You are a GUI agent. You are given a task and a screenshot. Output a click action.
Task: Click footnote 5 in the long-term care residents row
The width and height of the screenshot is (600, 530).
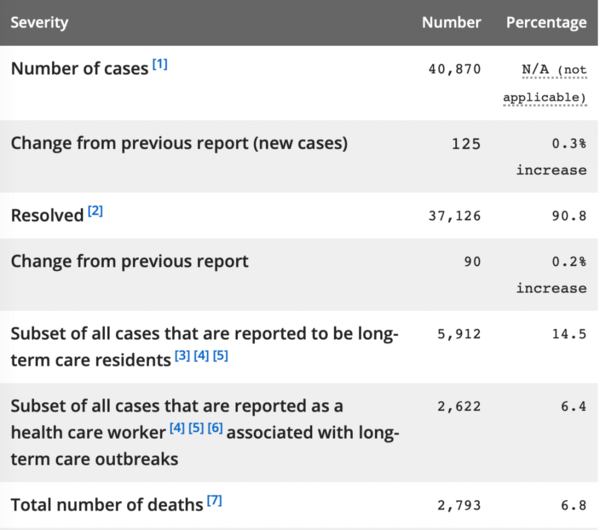point(220,357)
